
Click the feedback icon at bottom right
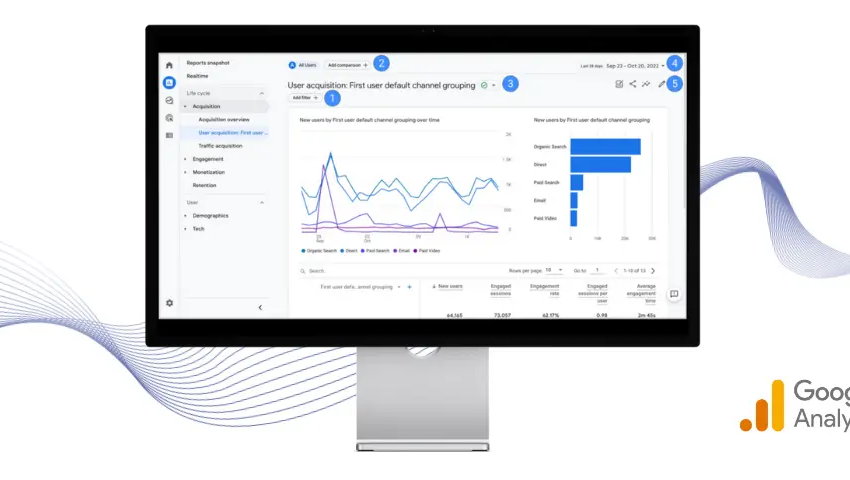(x=673, y=294)
